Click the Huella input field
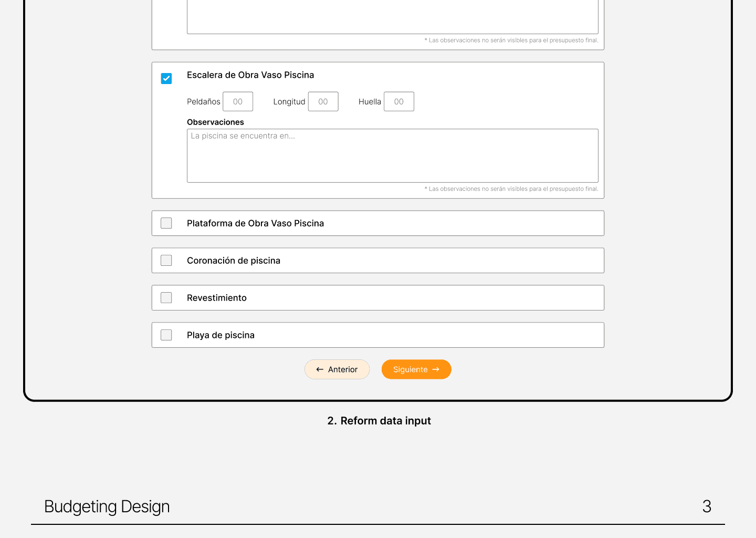Image resolution: width=756 pixels, height=538 pixels. (x=398, y=101)
